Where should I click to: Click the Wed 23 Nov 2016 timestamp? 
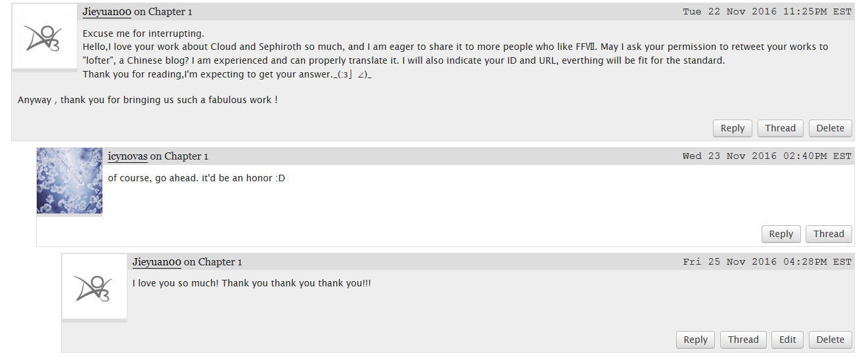tap(767, 156)
